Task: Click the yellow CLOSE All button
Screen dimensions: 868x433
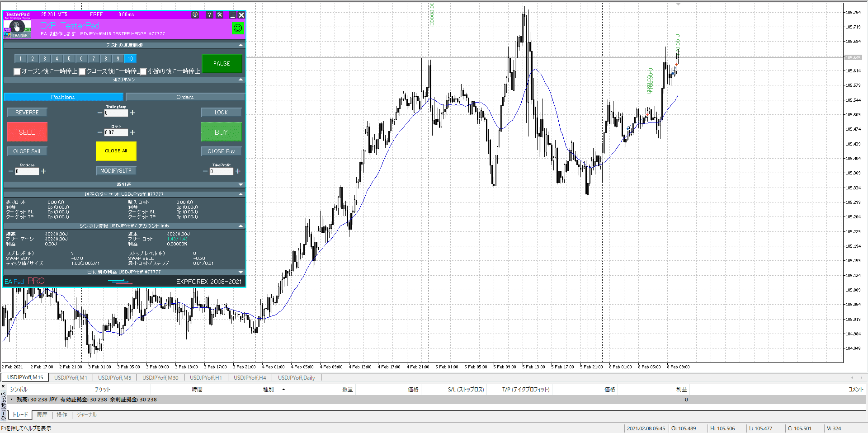Action: [116, 151]
